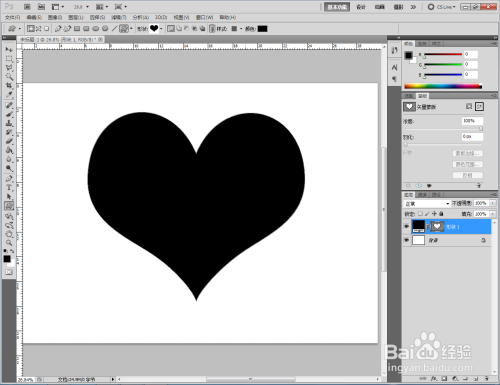Open the layer style dropdown in options bar
Image resolution: width=500 pixels, height=385 pixels.
click(241, 29)
